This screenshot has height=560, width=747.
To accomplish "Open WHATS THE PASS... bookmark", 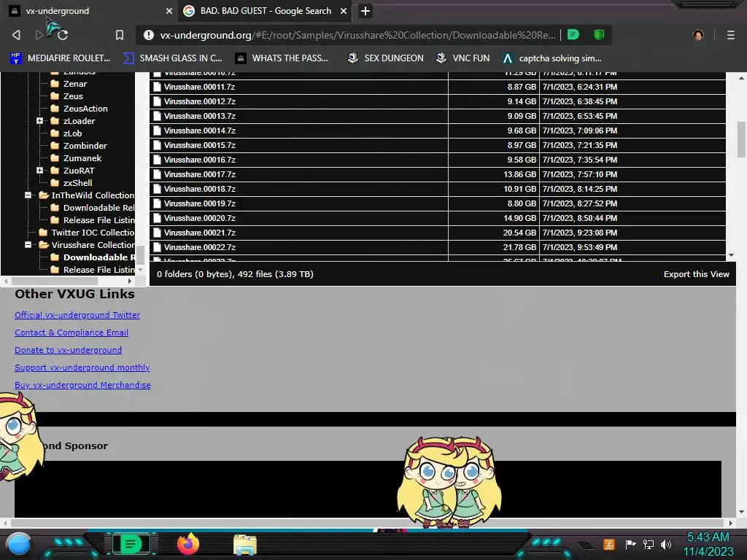I will point(282,58).
